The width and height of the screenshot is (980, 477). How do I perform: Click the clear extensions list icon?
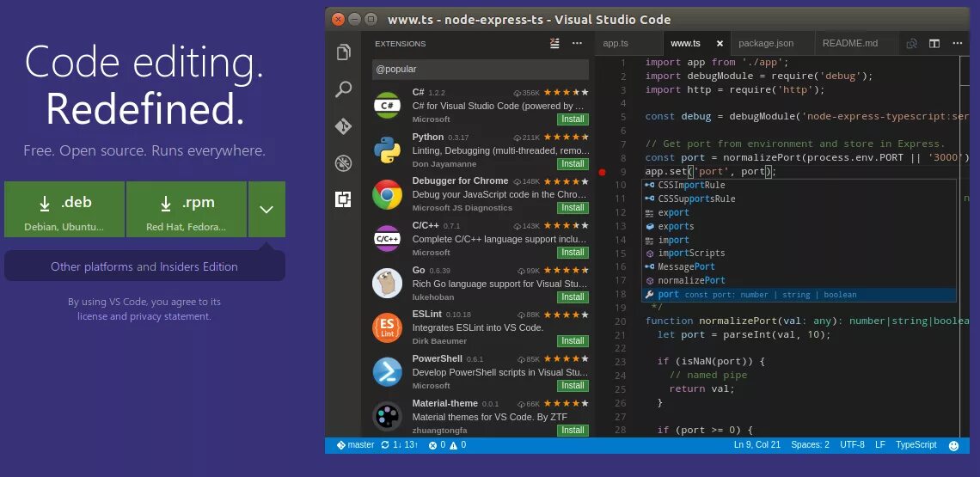554,43
